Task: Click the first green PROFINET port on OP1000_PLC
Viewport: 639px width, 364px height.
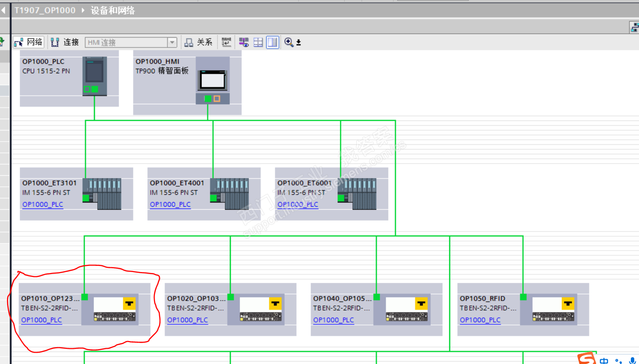Action: pos(87,89)
